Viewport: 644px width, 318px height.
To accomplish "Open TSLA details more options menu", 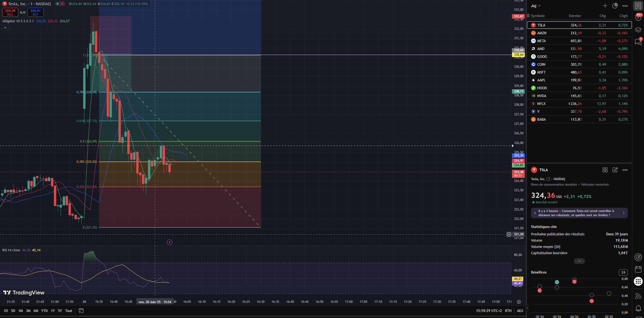I will tap(625, 170).
